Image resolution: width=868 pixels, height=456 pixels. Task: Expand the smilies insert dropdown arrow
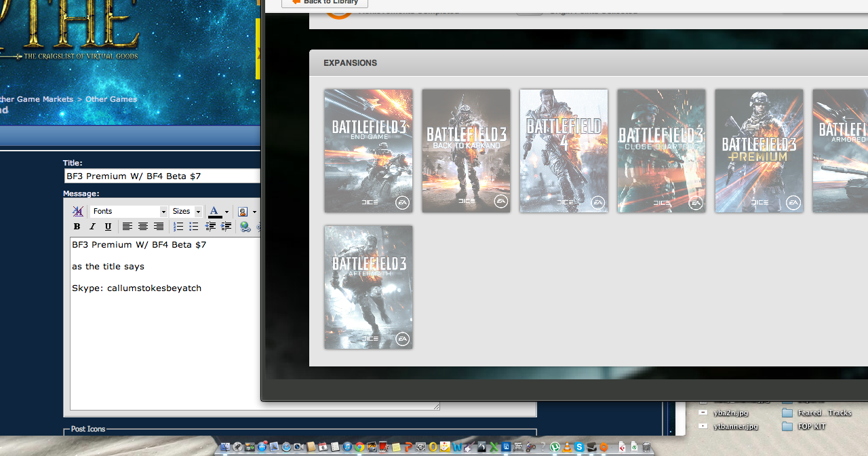click(x=254, y=212)
